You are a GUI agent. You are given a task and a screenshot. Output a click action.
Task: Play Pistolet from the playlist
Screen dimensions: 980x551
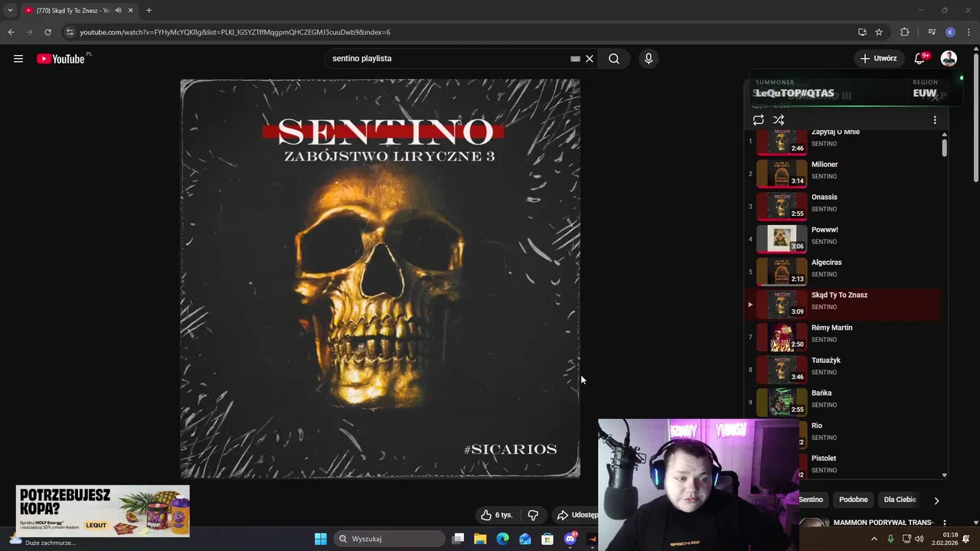point(871,465)
